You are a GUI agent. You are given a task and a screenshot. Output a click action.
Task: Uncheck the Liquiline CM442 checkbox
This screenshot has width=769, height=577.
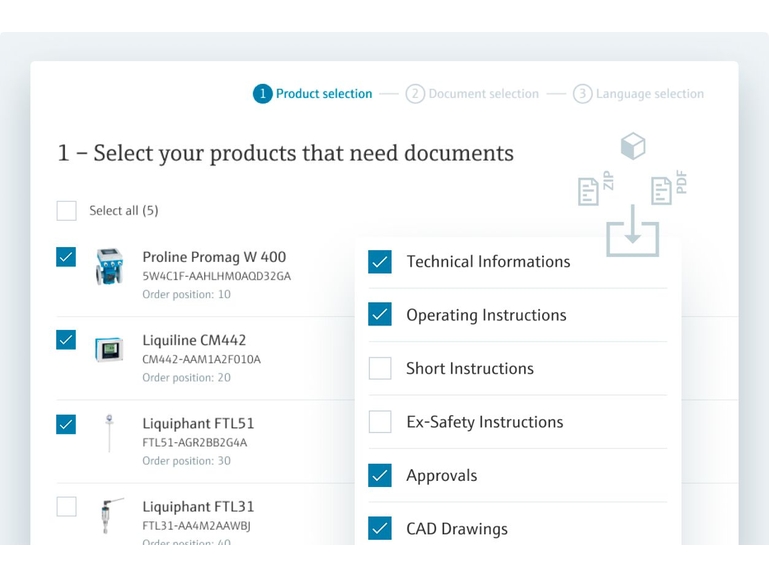(x=66, y=340)
